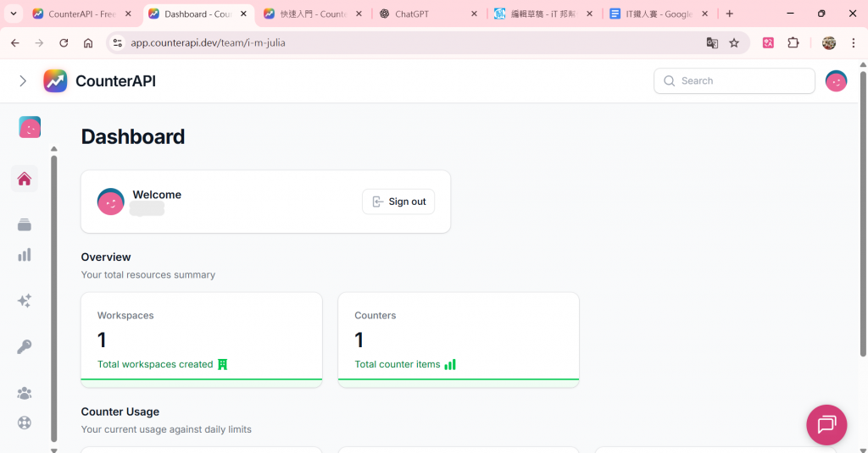Click the Counter Usage heading
The height and width of the screenshot is (453, 868).
(x=120, y=412)
